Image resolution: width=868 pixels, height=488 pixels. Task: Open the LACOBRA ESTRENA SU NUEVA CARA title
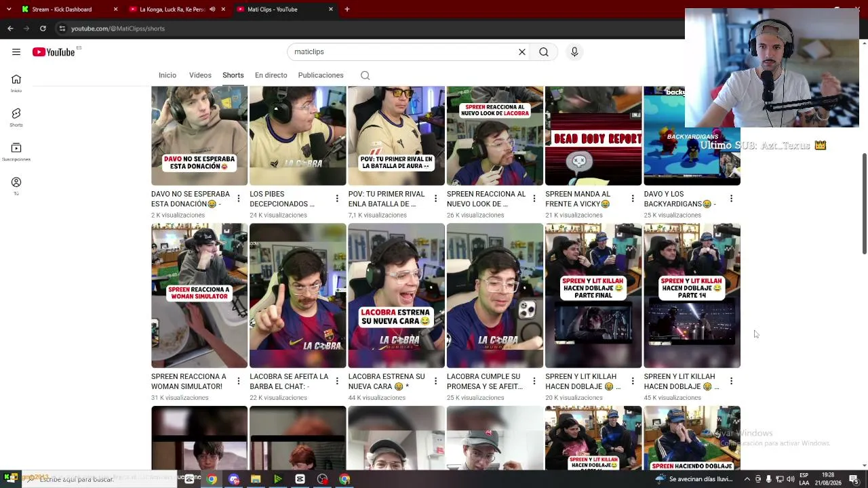click(x=387, y=382)
